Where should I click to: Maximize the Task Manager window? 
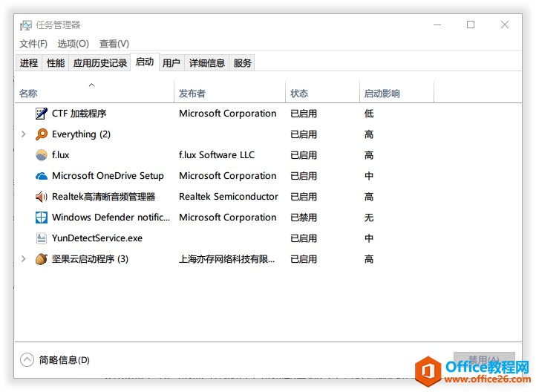[x=471, y=24]
